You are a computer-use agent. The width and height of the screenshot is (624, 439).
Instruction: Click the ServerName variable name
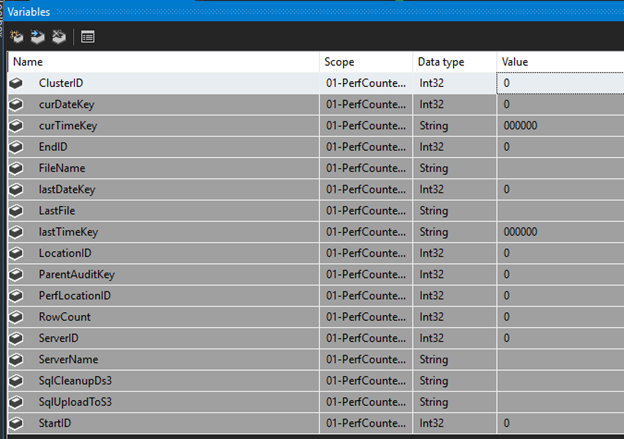pyautogui.click(x=68, y=359)
